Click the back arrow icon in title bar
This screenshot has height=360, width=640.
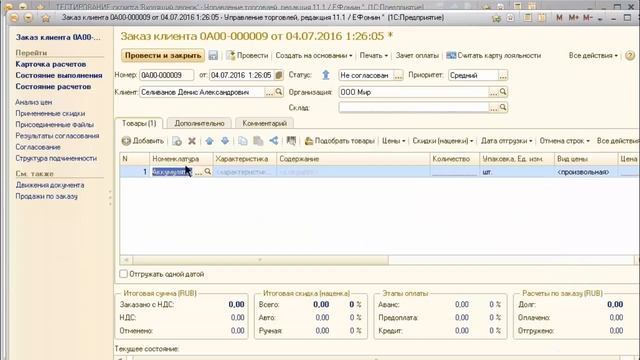point(14,18)
